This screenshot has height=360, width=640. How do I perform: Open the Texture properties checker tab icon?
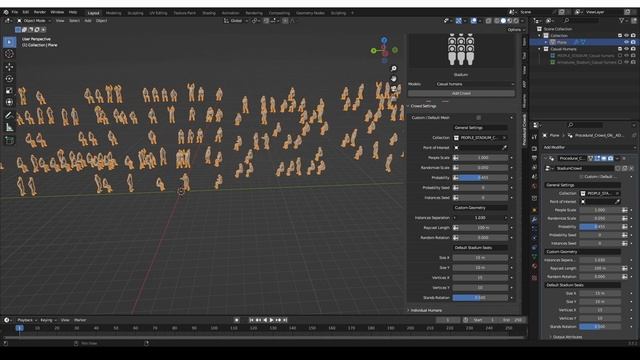tap(534, 278)
